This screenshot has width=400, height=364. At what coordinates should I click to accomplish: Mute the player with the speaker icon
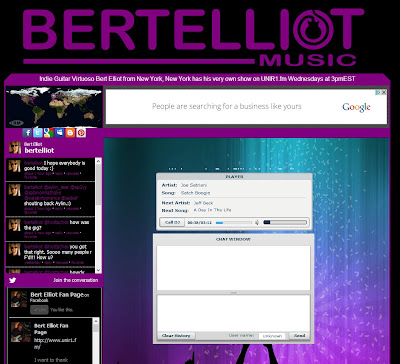257,222
